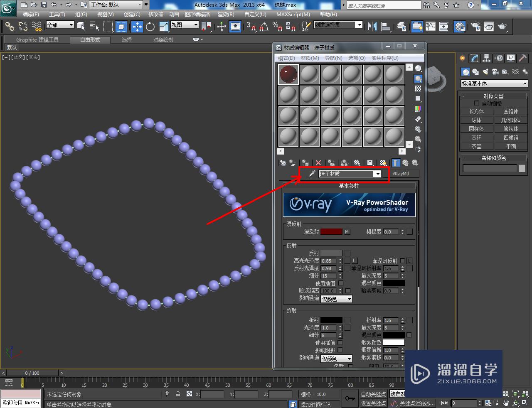532x408 pixels.
Task: Toggle Background checker icon in Material Editor
Action: point(418,88)
